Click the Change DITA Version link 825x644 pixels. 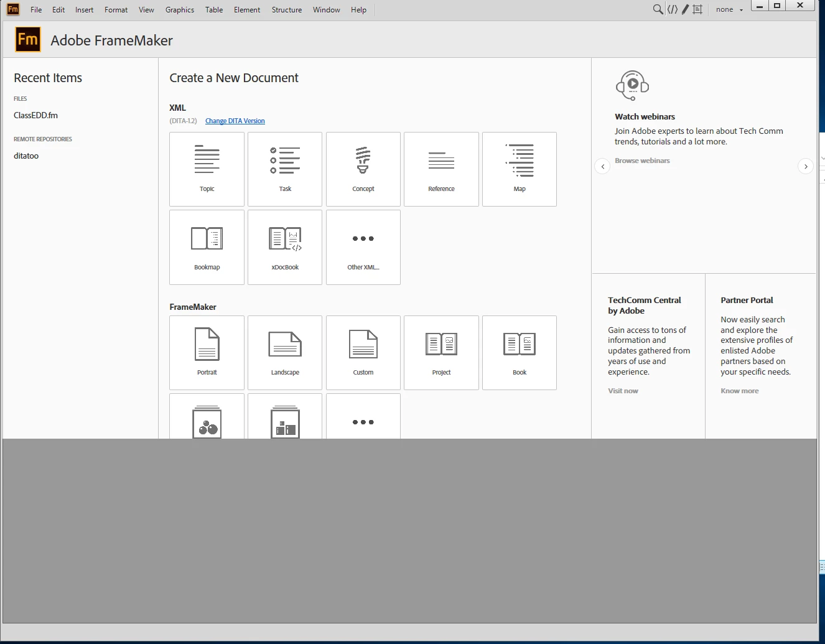(235, 121)
